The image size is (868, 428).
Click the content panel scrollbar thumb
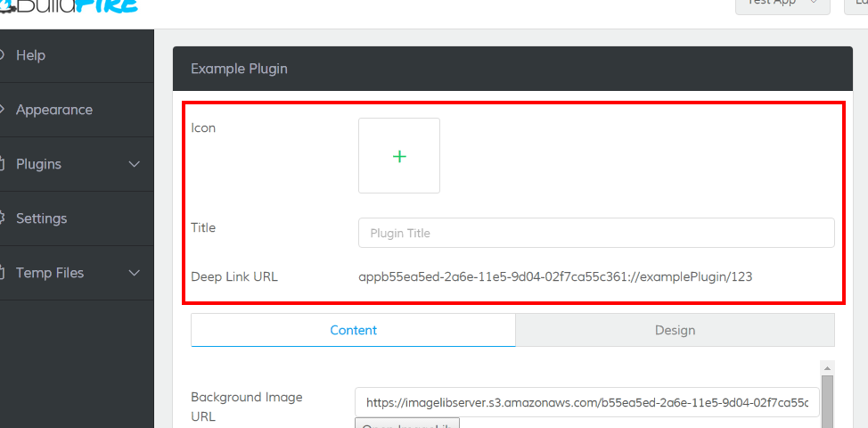click(x=827, y=401)
